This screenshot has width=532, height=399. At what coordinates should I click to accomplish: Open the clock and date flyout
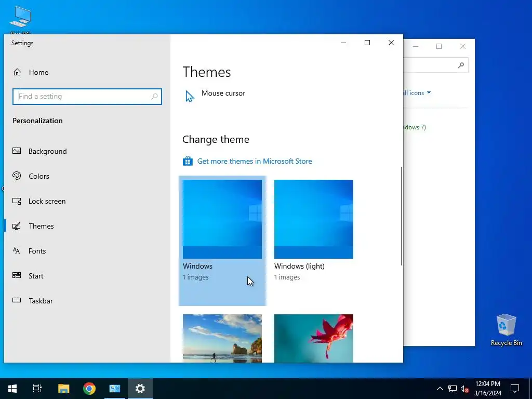[x=487, y=389]
